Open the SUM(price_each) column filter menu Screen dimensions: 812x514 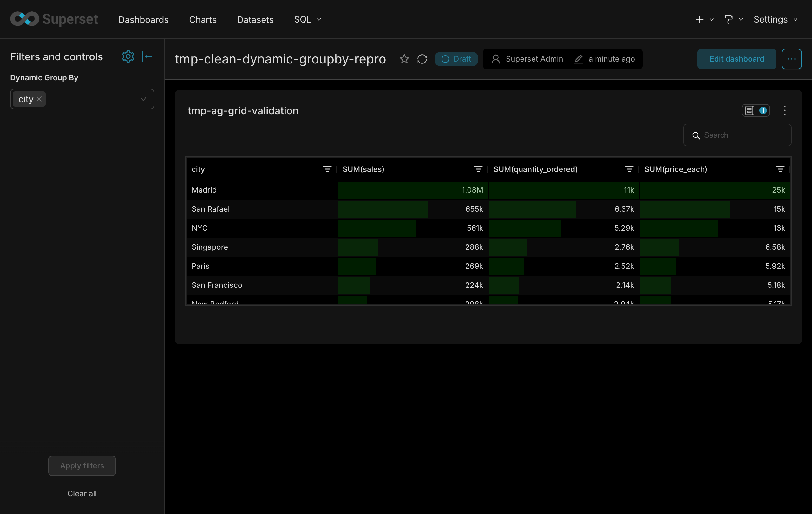pos(780,169)
